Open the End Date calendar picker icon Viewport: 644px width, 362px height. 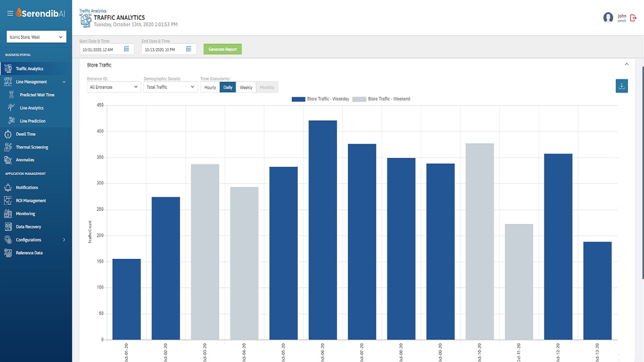(x=189, y=49)
